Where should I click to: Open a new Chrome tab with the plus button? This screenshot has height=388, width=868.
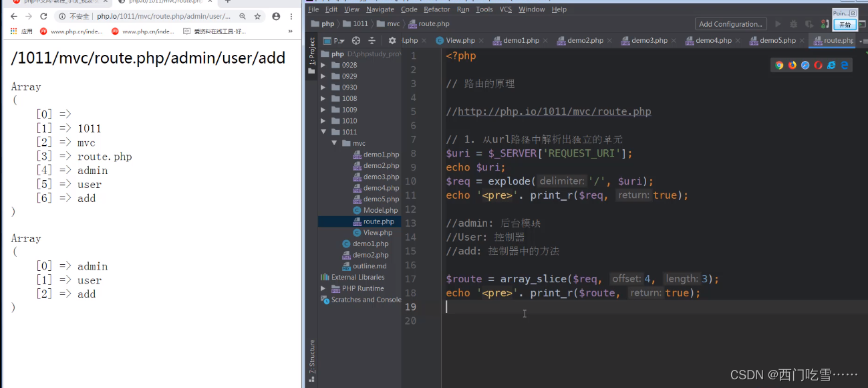click(x=227, y=2)
